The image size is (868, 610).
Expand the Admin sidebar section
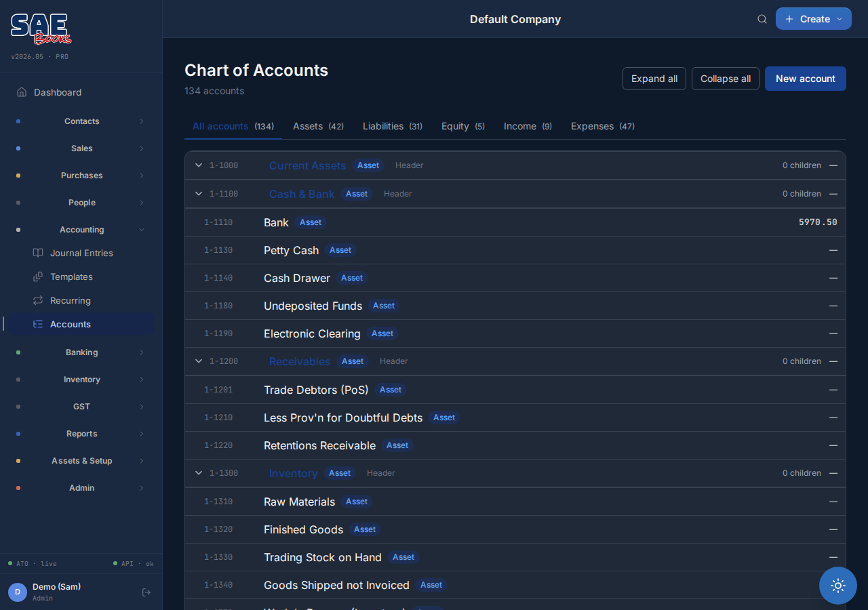(81, 488)
